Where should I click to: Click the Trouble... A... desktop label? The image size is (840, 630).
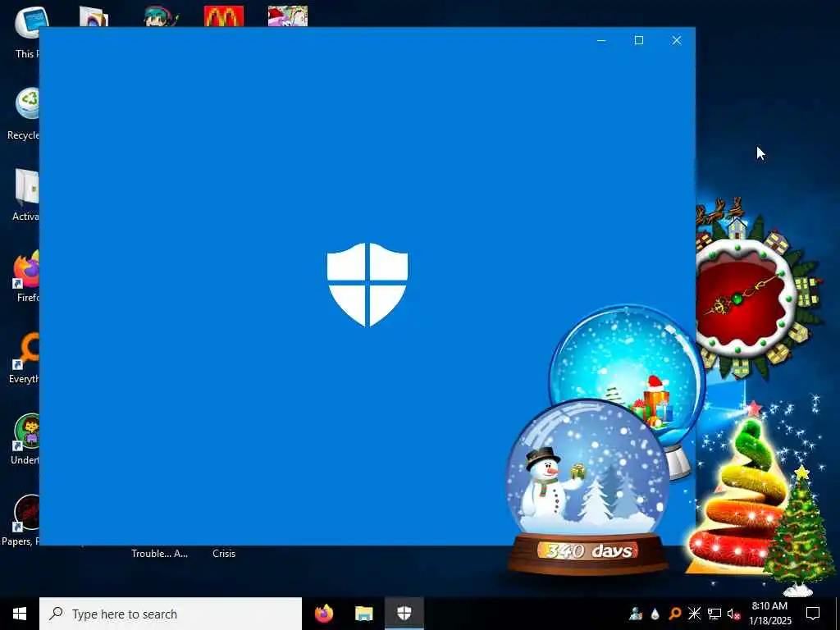160,554
